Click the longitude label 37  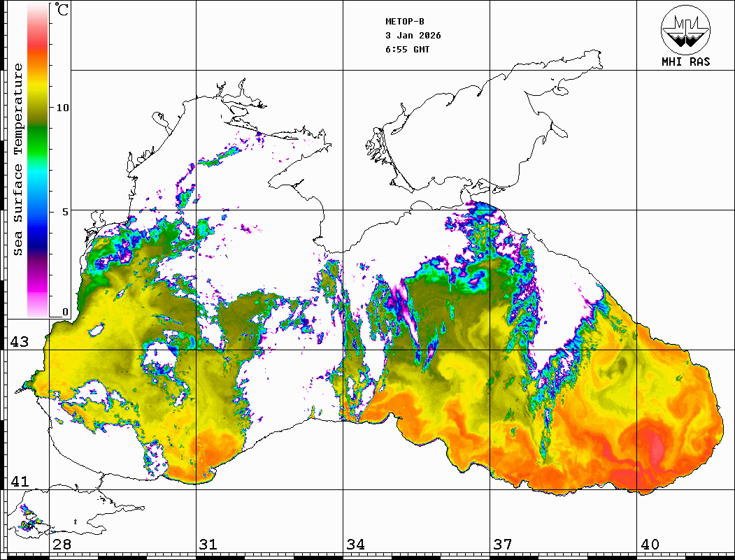pyautogui.click(x=502, y=545)
